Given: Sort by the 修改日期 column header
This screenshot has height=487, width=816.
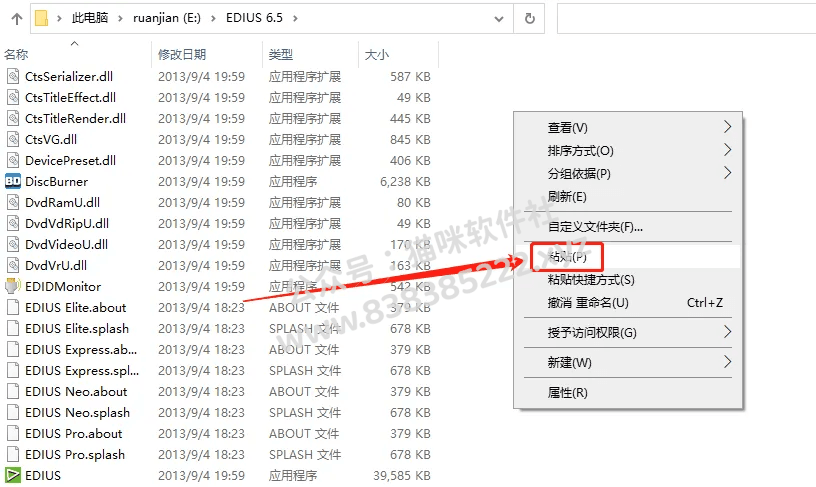Looking at the screenshot, I should (x=182, y=55).
